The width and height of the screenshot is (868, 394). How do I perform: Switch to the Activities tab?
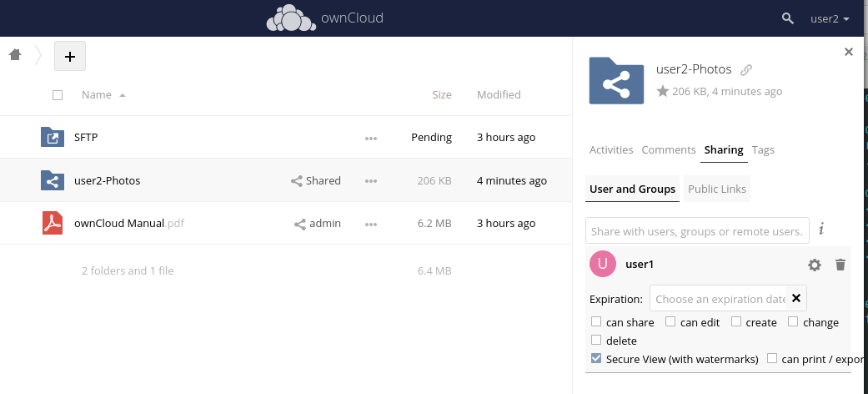click(x=611, y=149)
